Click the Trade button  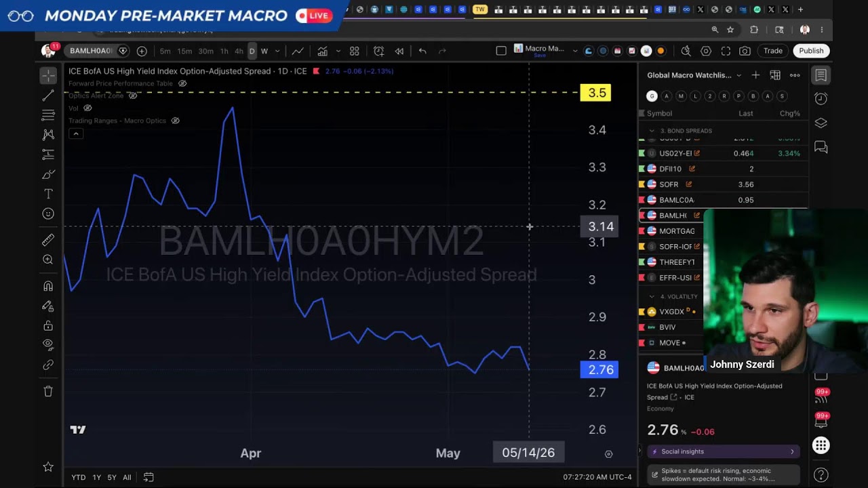pyautogui.click(x=773, y=51)
